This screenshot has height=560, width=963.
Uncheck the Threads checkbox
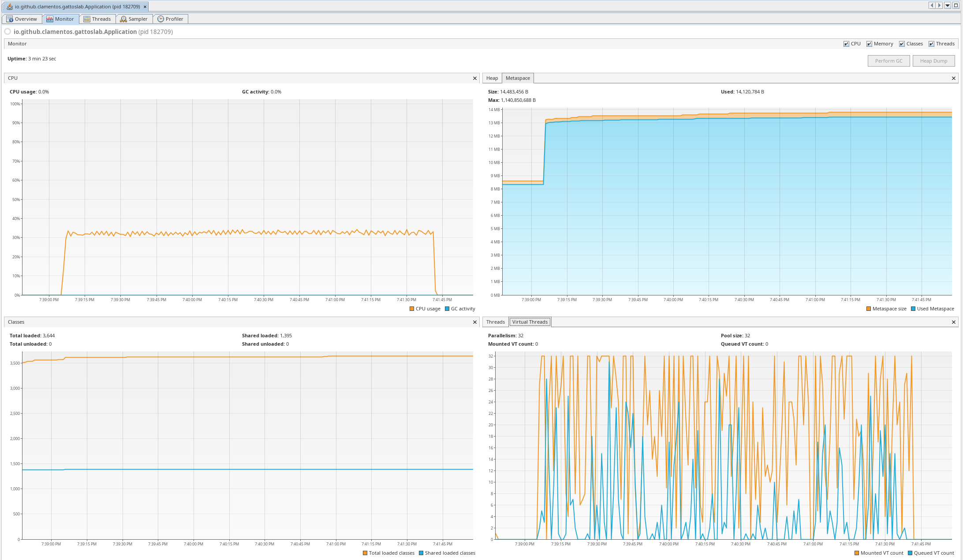coord(931,44)
